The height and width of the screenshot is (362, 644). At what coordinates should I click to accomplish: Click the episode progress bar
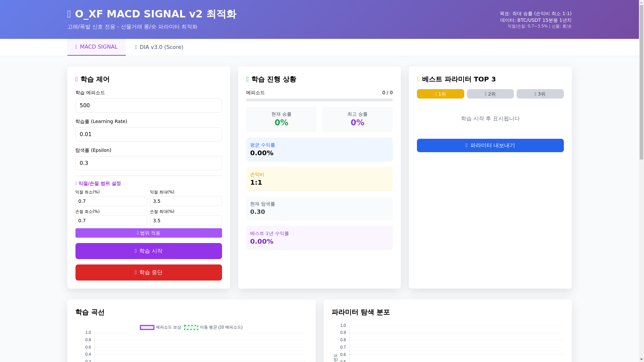tap(319, 100)
